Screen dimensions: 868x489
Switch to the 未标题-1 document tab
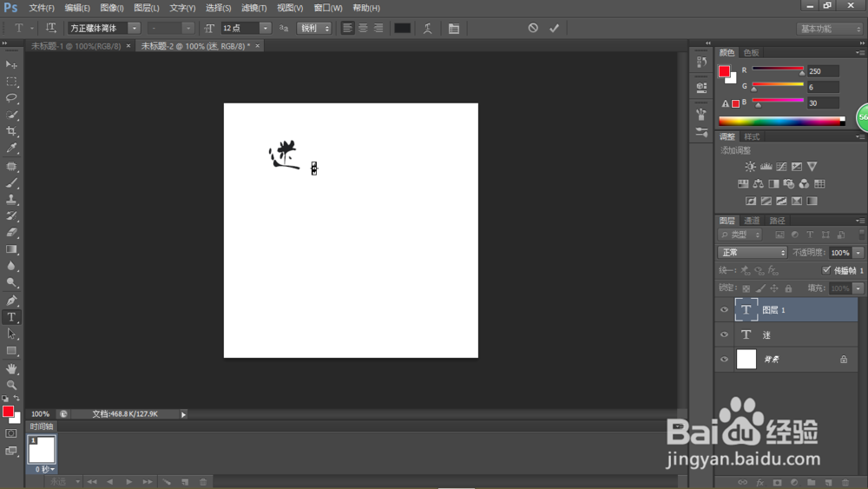click(76, 46)
